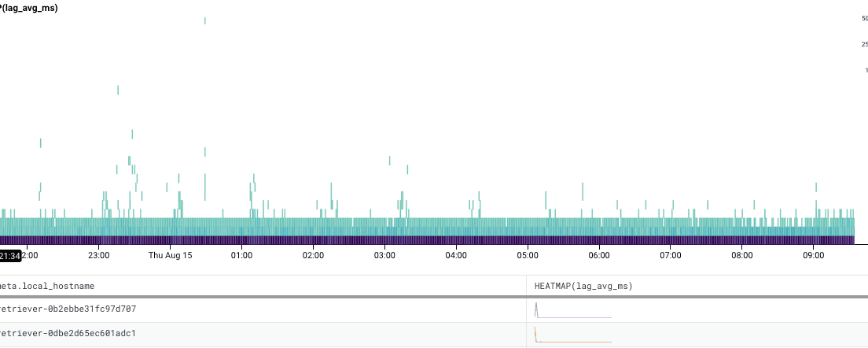Click the 03:00 time axis label
The width and height of the screenshot is (868, 348).
[384, 256]
